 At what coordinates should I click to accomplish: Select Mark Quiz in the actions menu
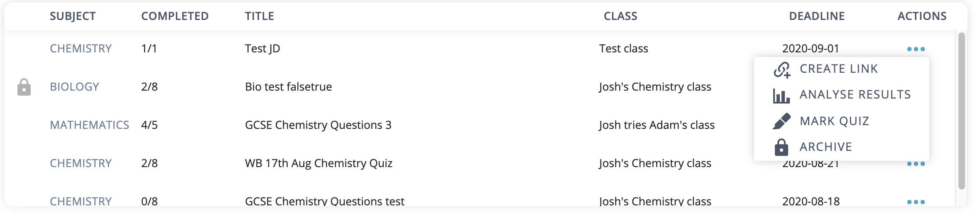pyautogui.click(x=834, y=121)
